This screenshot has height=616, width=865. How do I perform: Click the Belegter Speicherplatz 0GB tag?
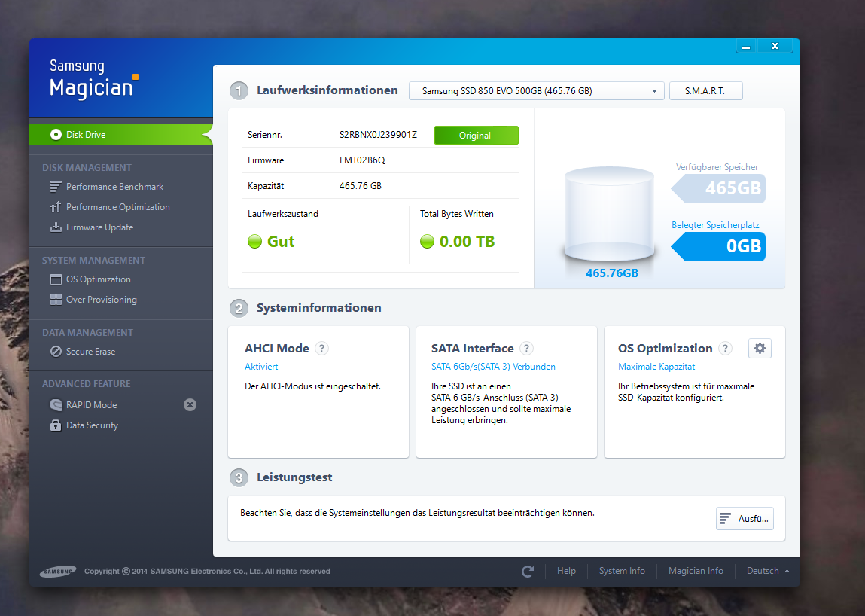click(718, 246)
